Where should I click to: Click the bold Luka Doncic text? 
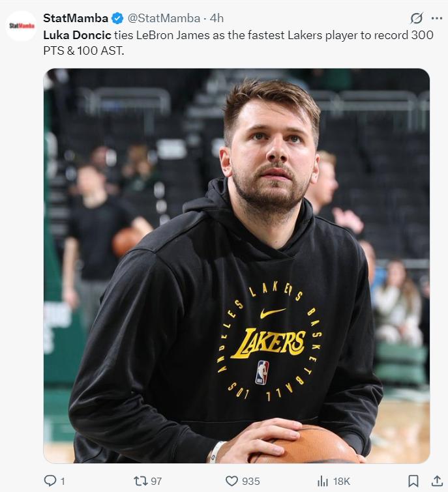(x=77, y=35)
